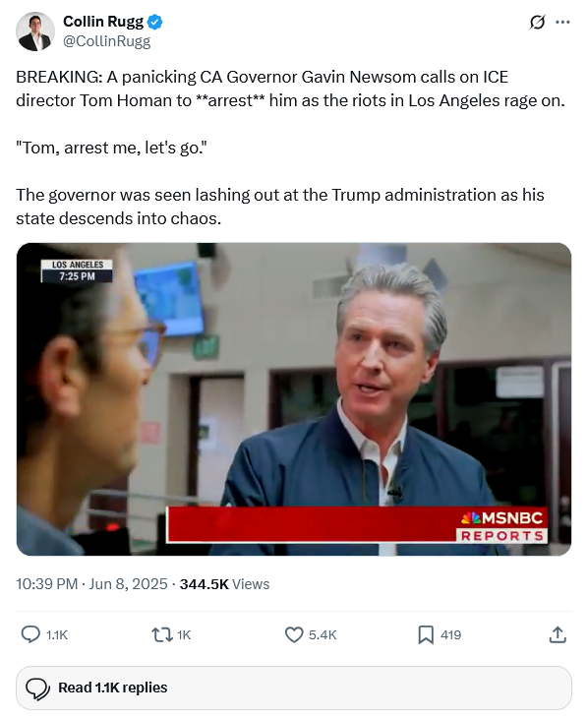Click the blue verified badge

(x=154, y=22)
